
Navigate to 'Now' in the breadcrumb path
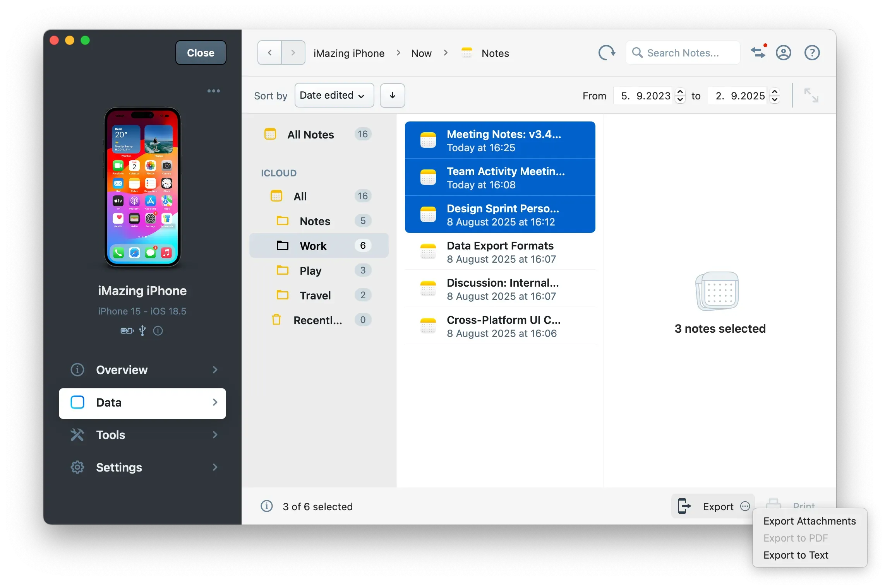click(421, 53)
